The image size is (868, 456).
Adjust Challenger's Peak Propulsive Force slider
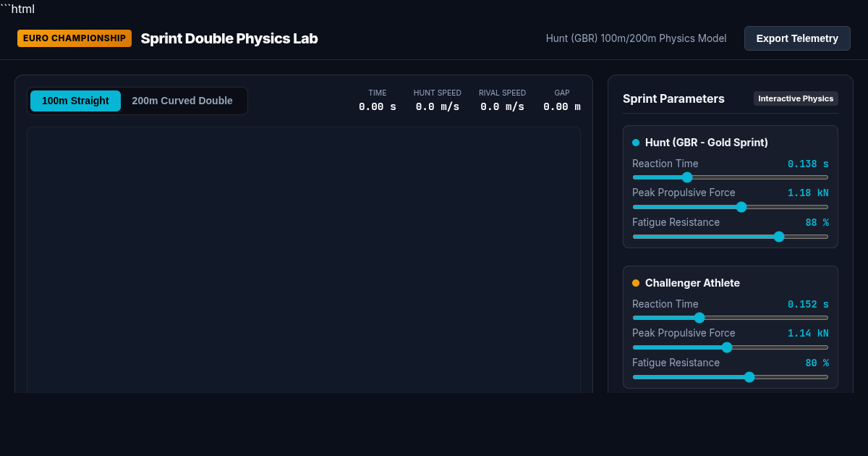(731, 347)
